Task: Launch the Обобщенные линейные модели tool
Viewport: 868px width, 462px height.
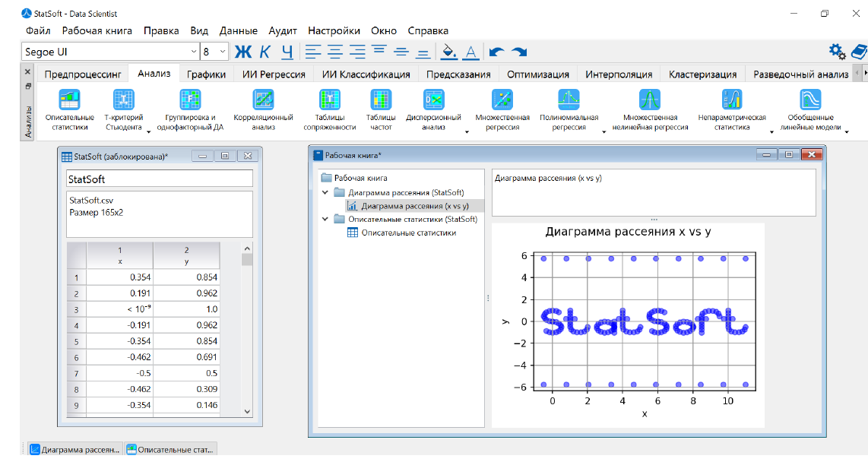Action: pos(810,110)
